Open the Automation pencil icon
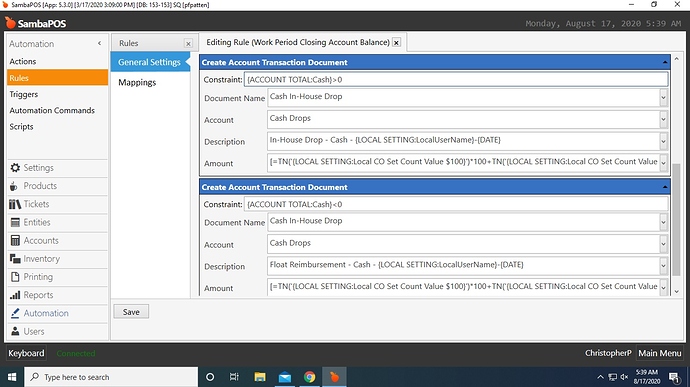This screenshot has width=690, height=387. (15, 313)
